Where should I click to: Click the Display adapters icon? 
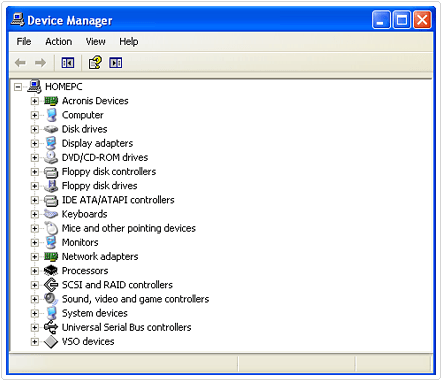51,143
